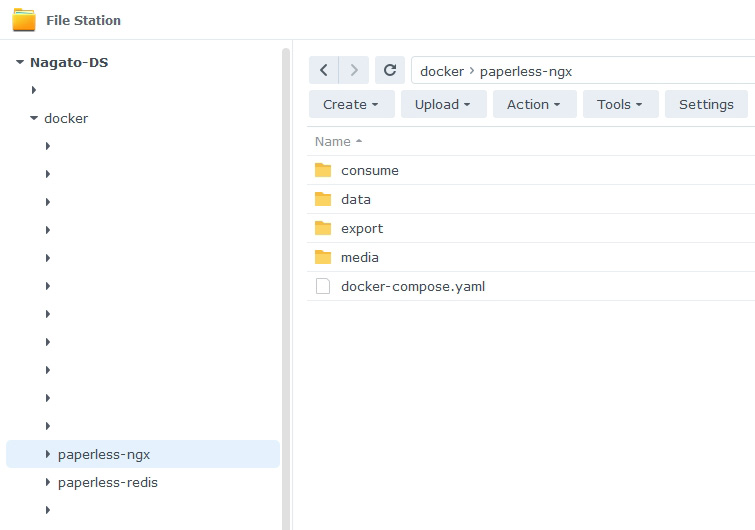This screenshot has height=530, width=755.
Task: Select paperless-redis in the folder tree
Action: [107, 482]
